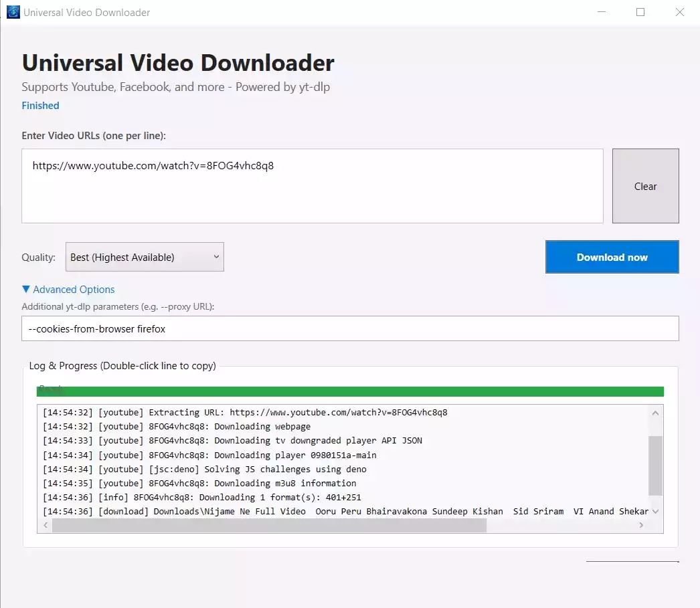
Task: Click the log scroll left arrow
Action: (45, 526)
